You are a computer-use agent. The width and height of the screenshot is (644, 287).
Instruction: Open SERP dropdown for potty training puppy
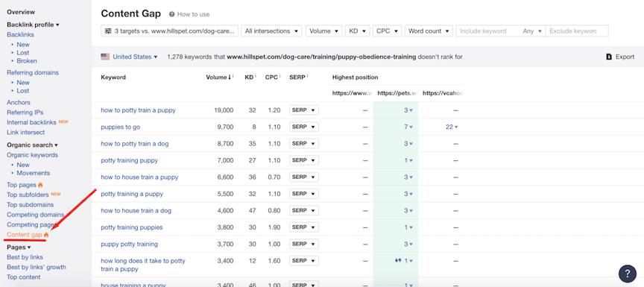pos(304,160)
